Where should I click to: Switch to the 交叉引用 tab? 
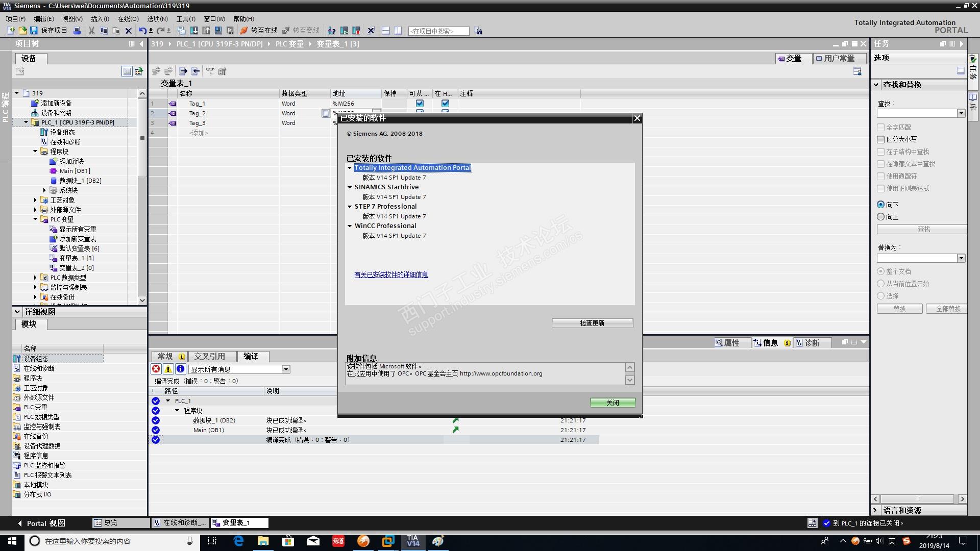tap(209, 356)
